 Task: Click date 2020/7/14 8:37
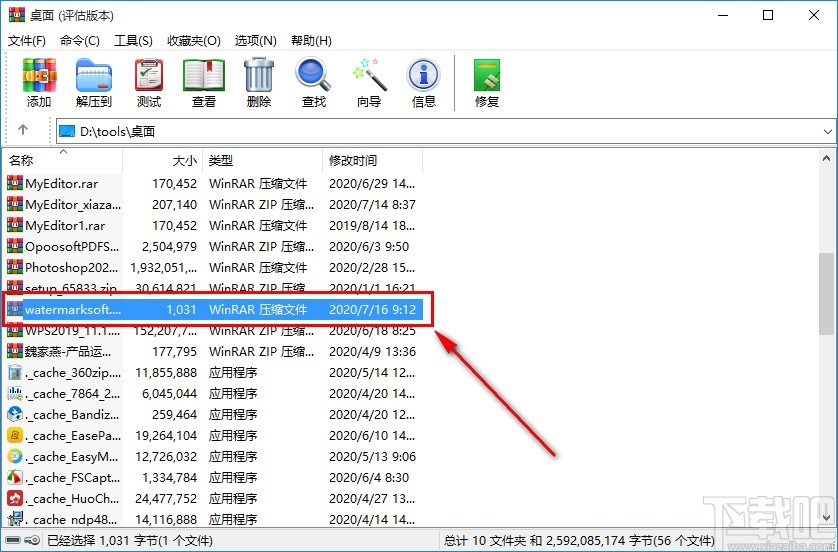click(373, 204)
